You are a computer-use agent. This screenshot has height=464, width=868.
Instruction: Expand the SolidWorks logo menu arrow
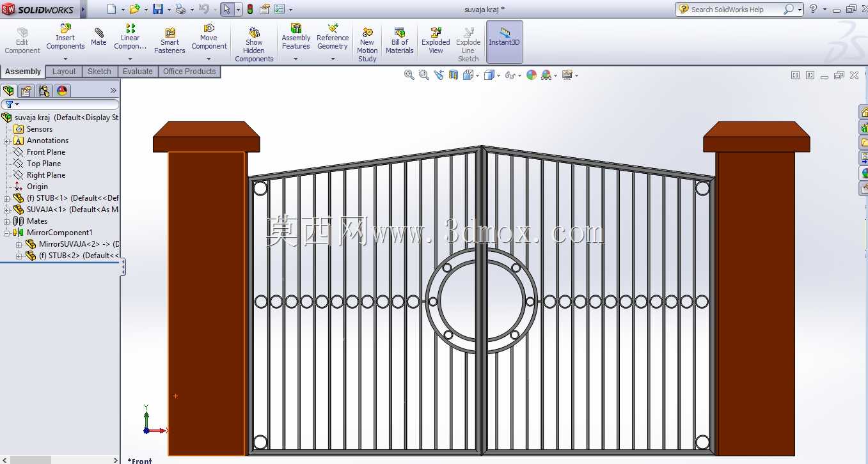83,10
